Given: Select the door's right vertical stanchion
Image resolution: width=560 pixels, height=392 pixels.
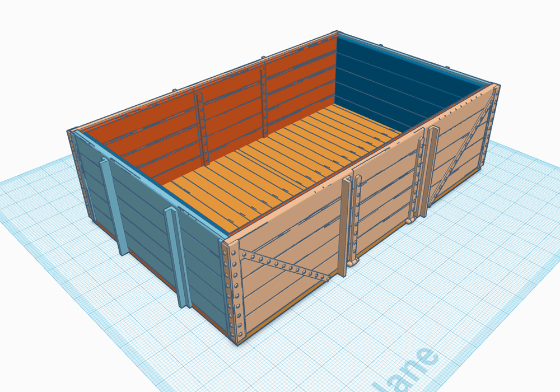Looking at the screenshot, I should (x=419, y=174).
